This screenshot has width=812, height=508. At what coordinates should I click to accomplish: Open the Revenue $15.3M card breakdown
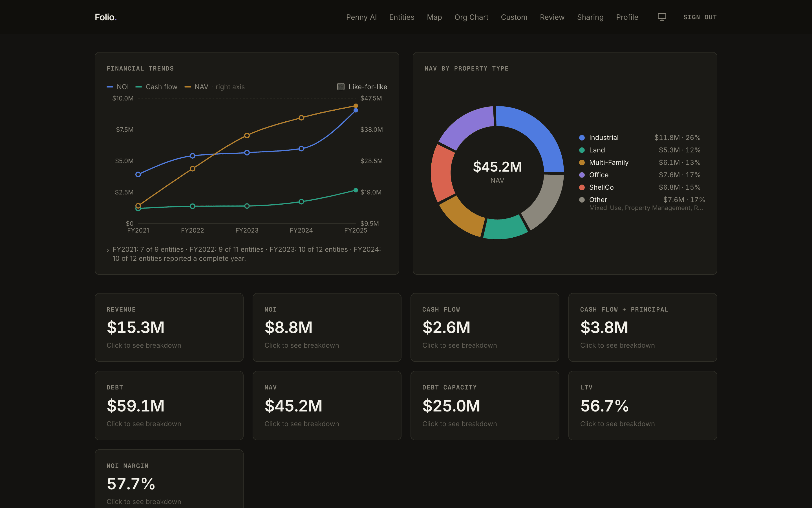coord(169,327)
